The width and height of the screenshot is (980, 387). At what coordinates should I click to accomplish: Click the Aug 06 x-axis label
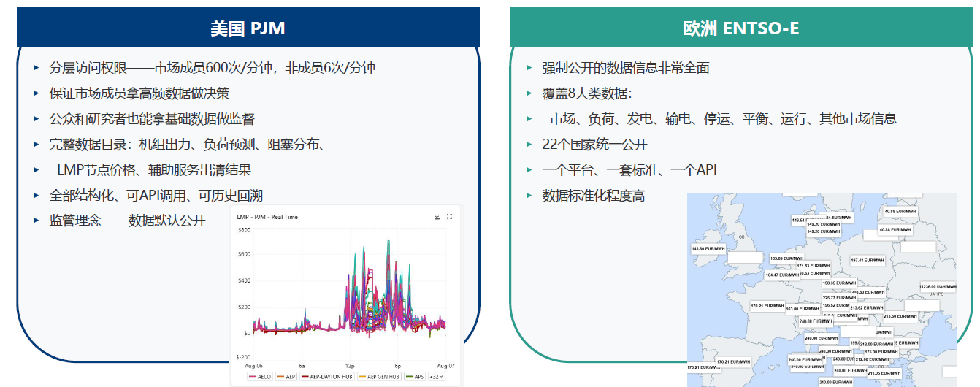coord(253,366)
